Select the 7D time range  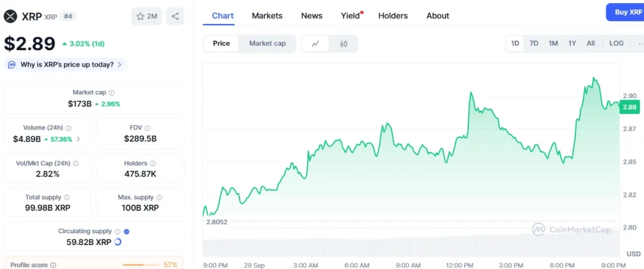click(533, 43)
